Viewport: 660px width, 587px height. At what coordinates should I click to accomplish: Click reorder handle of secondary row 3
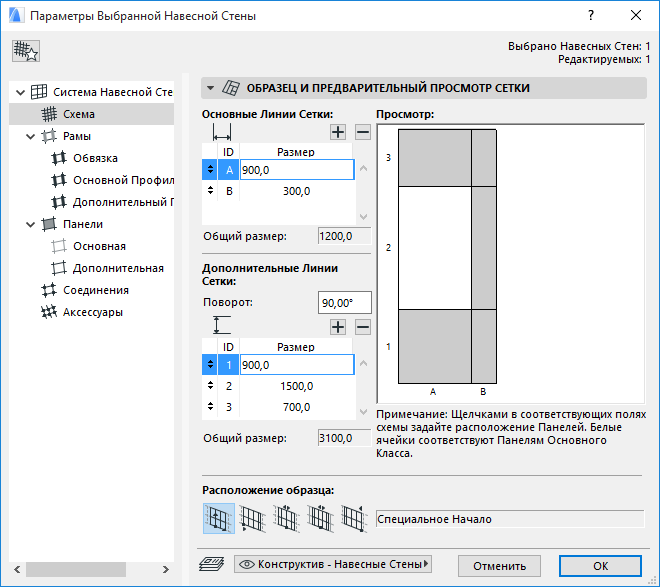click(x=210, y=406)
